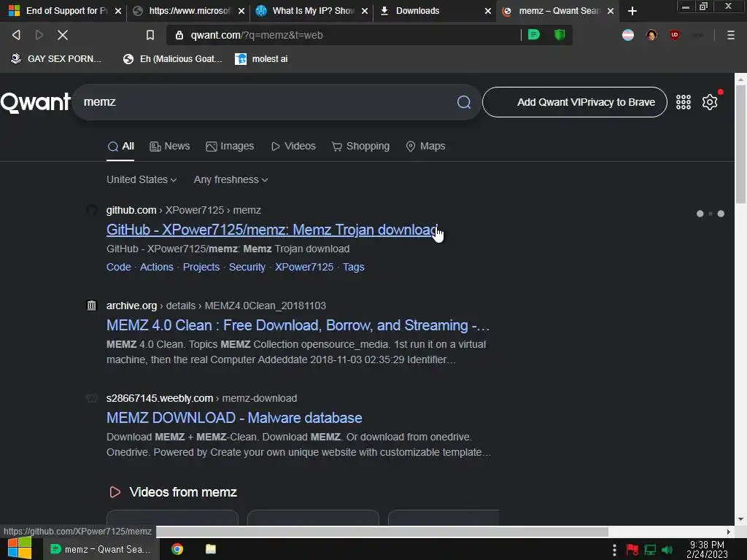This screenshot has width=747, height=560.
Task: Open the Actions sublink under GitHub result
Action: 156,267
